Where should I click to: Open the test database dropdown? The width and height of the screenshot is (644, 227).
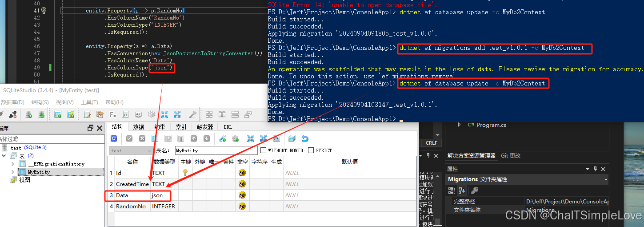pos(132,150)
